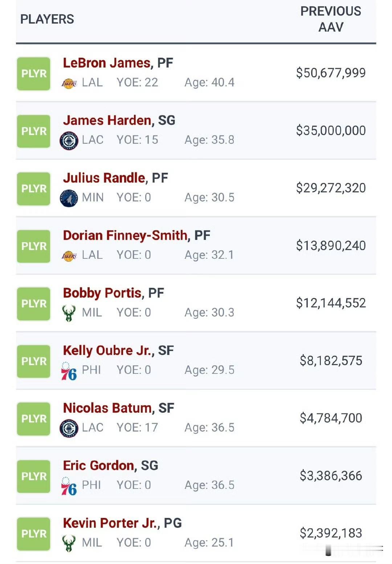Click the Timberwolves logo next to Julius Randle
The image size is (392, 564).
69,198
